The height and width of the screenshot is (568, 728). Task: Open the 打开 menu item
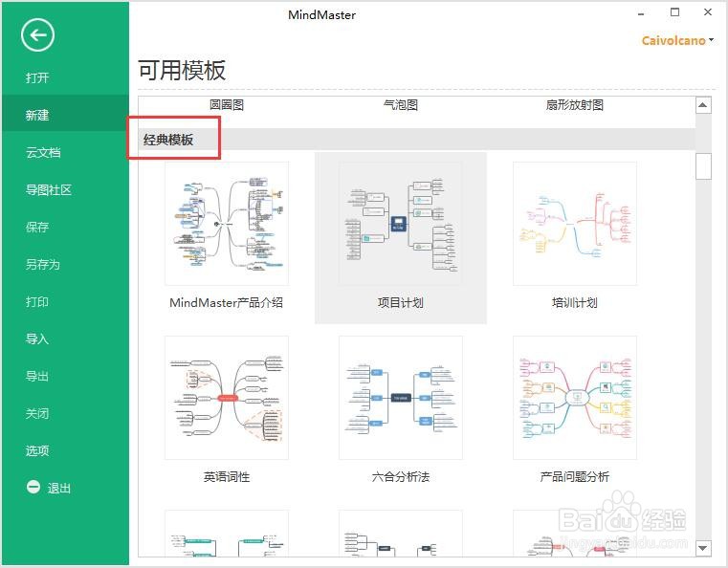click(37, 77)
